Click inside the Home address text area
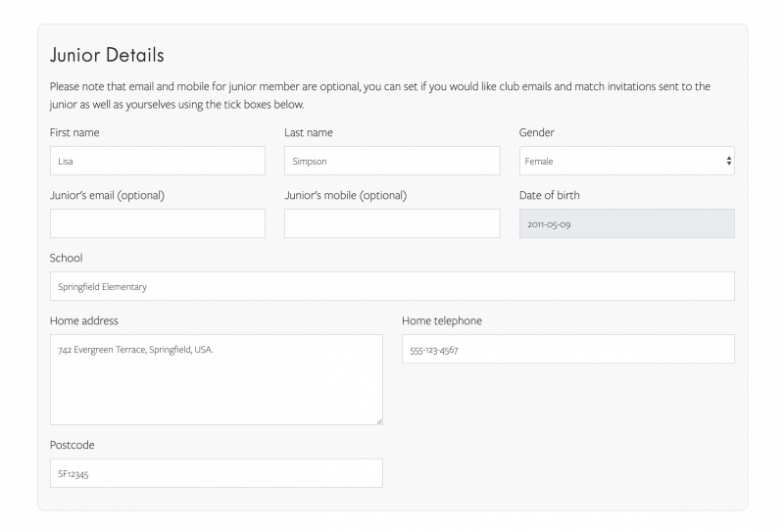Image resolution: width=784 pixels, height=532 pixels. point(216,382)
